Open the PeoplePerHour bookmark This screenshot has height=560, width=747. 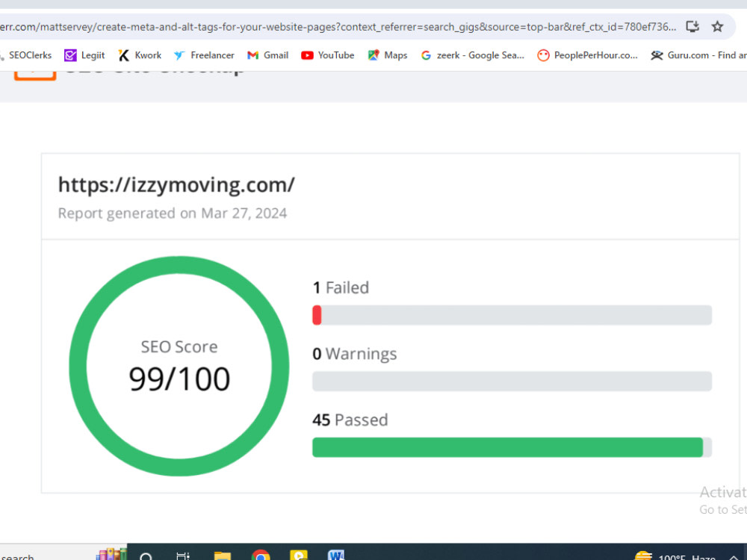click(587, 55)
